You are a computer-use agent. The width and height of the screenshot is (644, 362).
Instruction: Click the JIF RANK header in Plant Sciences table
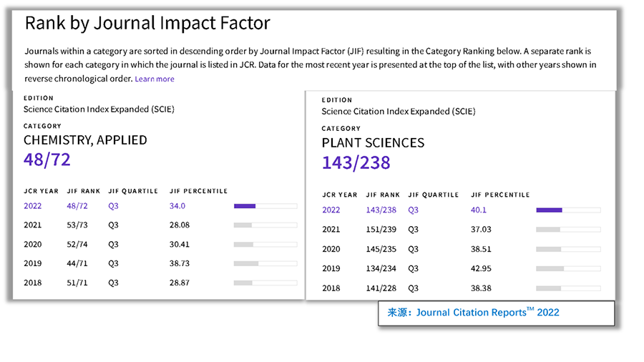pos(383,195)
